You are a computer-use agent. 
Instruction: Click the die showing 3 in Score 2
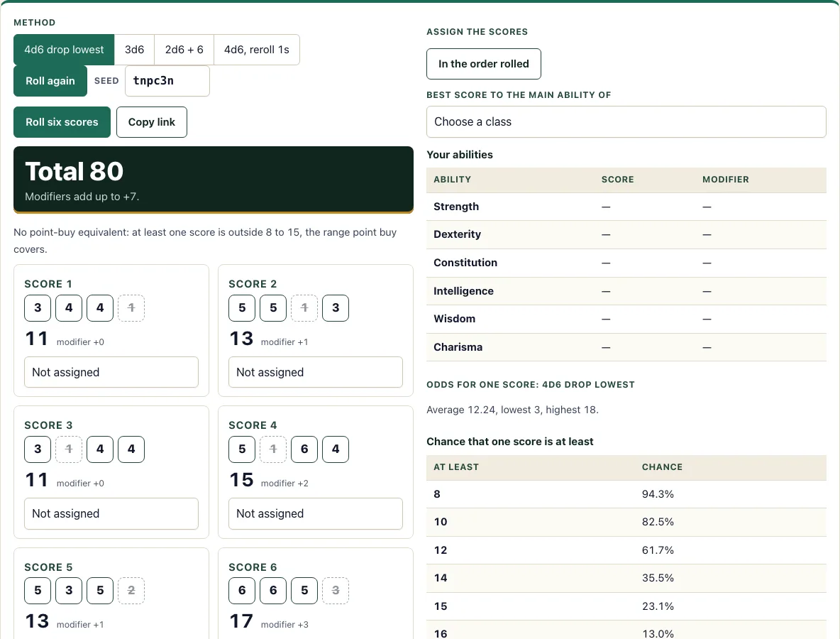pos(336,308)
